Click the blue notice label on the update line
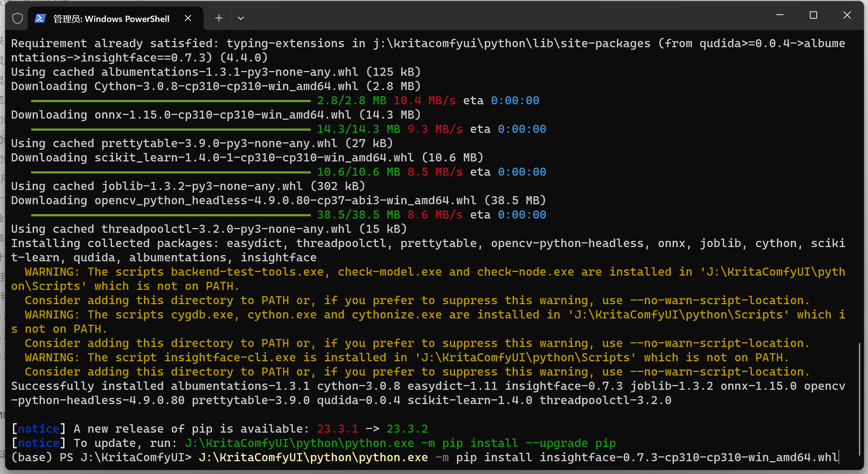This screenshot has width=868, height=474. (x=39, y=443)
